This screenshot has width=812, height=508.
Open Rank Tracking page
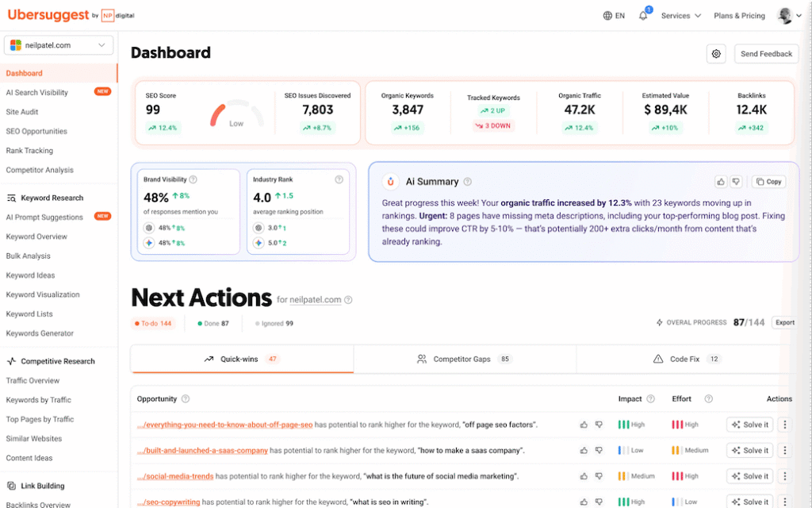pos(29,150)
